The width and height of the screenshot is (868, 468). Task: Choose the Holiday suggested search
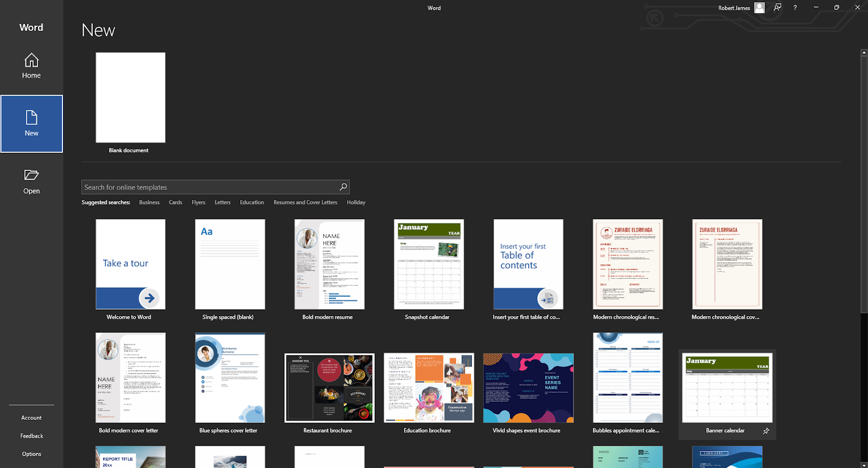point(356,202)
